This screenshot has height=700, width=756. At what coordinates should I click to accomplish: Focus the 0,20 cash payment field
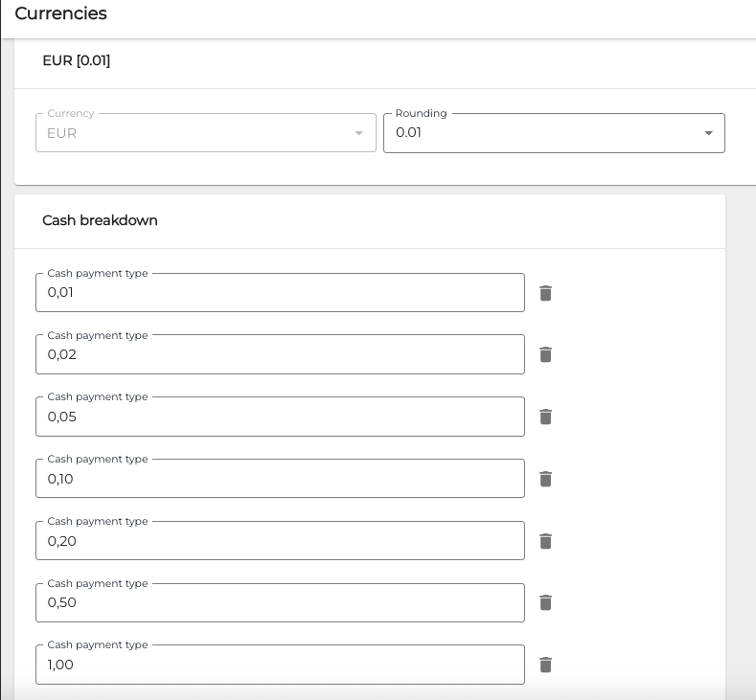pyautogui.click(x=280, y=541)
